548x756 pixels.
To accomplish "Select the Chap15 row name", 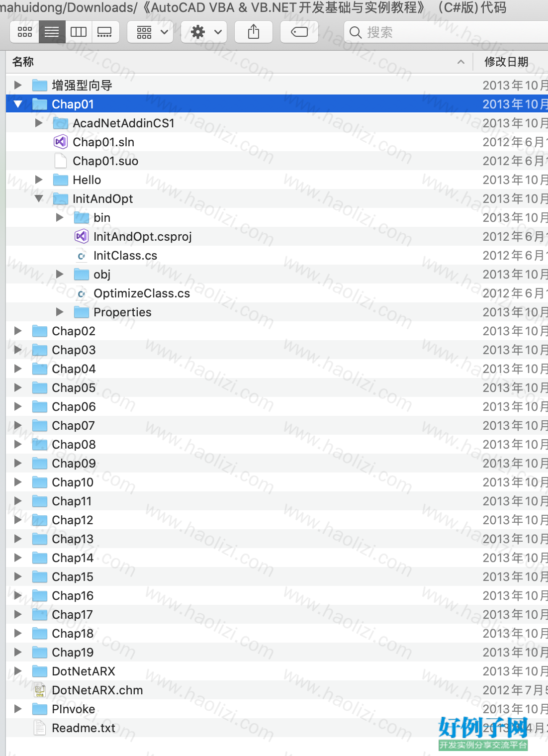I will 73,577.
